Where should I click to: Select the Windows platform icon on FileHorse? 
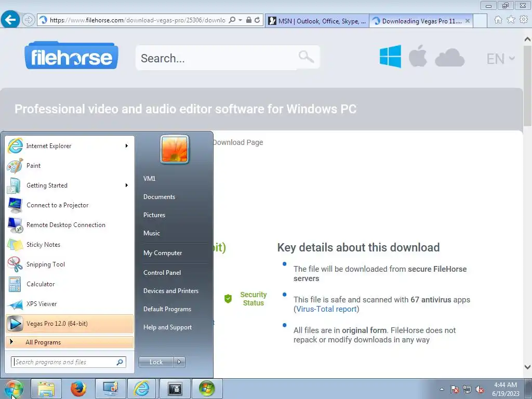390,56
